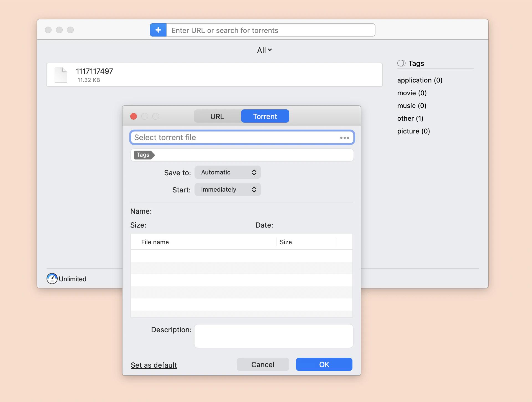Image resolution: width=532 pixels, height=402 pixels.
Task: Select the Torrent tab
Action: [265, 116]
